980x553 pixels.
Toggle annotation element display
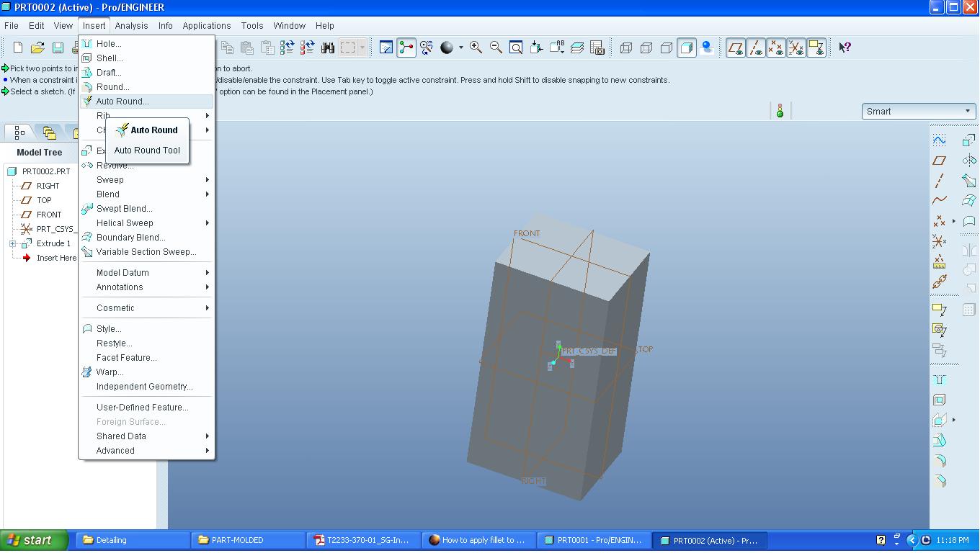click(816, 48)
